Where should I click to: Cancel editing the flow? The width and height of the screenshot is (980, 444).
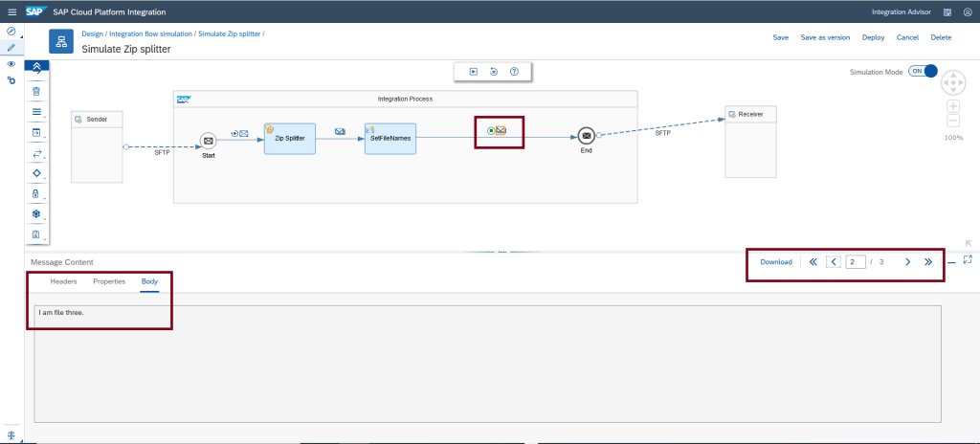point(907,37)
